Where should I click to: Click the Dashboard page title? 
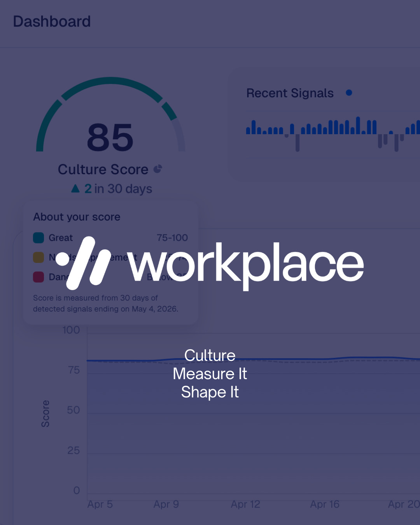click(x=52, y=21)
